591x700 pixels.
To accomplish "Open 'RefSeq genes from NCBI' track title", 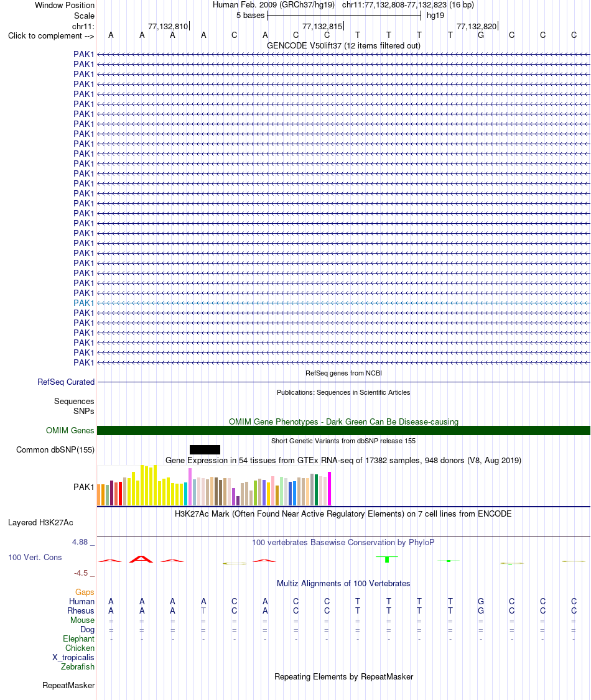I will click(343, 373).
